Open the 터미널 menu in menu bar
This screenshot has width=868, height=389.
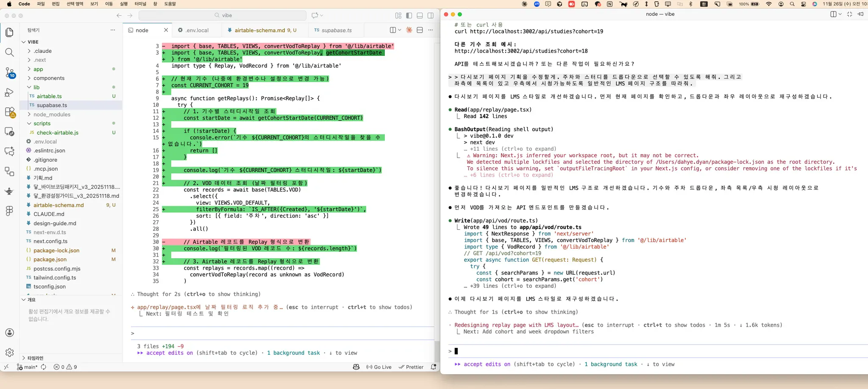click(140, 4)
